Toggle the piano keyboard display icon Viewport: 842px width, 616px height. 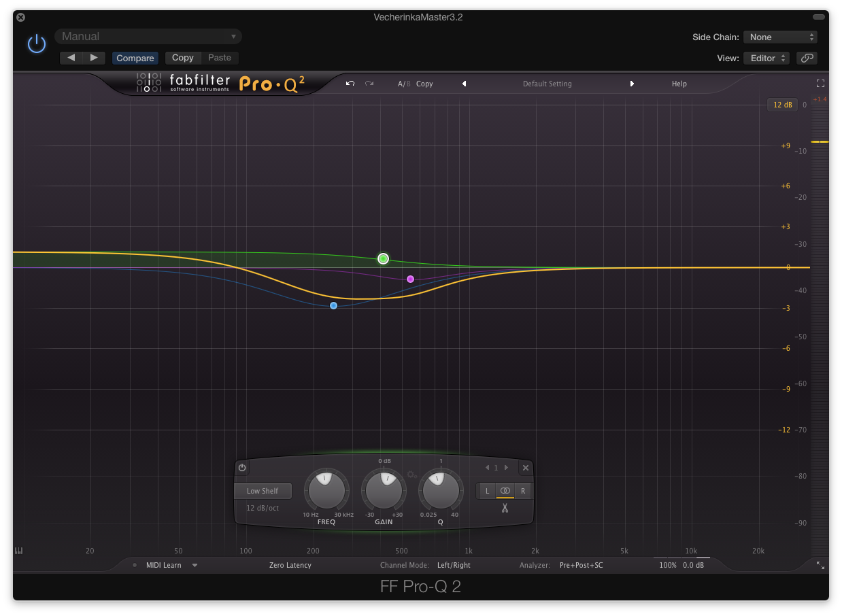18,551
